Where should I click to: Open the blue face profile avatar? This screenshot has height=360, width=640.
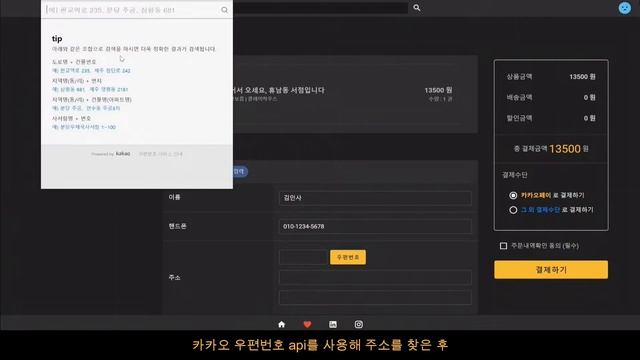624,8
